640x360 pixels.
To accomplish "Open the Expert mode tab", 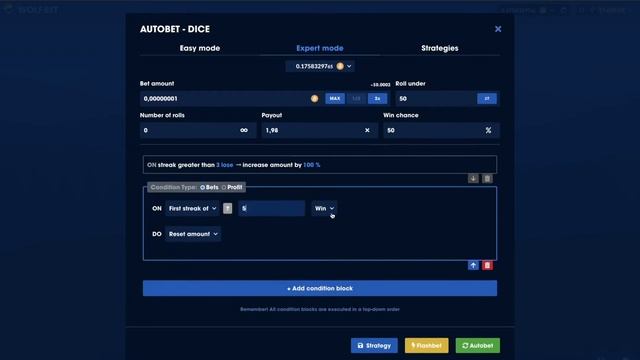I will pos(320,48).
